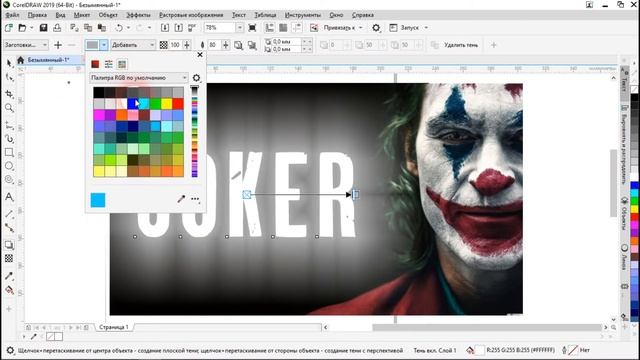Open the Правка menu
The height and width of the screenshot is (360, 640).
point(37,15)
